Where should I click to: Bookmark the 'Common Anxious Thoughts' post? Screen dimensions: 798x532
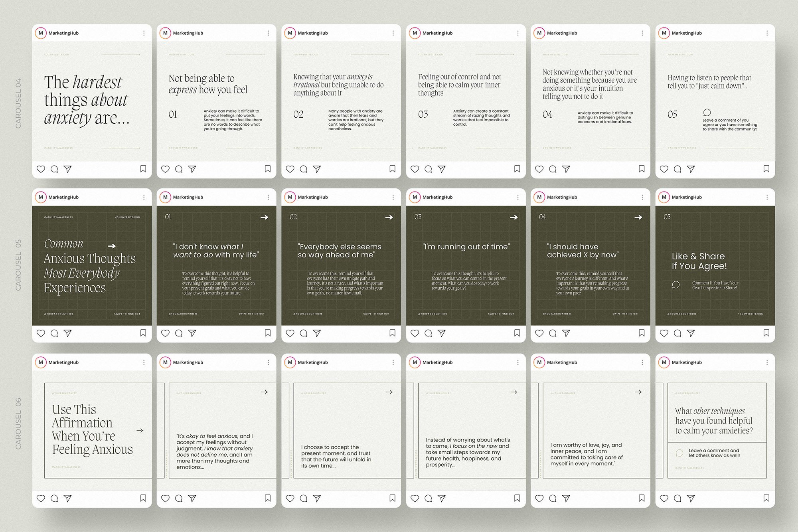click(143, 333)
